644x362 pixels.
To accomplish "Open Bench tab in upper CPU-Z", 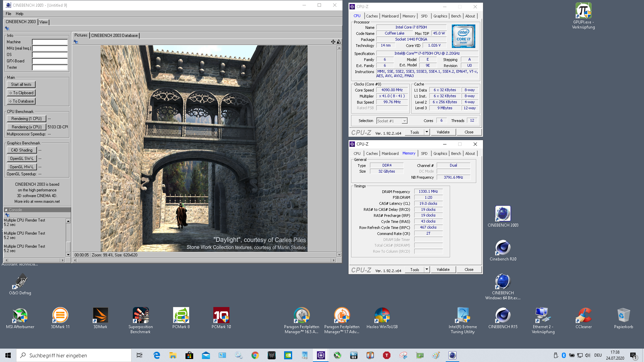I will [456, 16].
